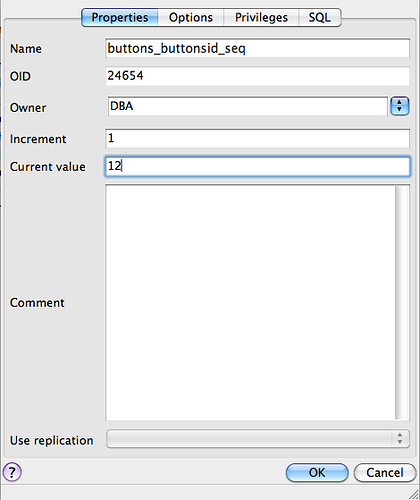Click the Current value label text

[48, 167]
